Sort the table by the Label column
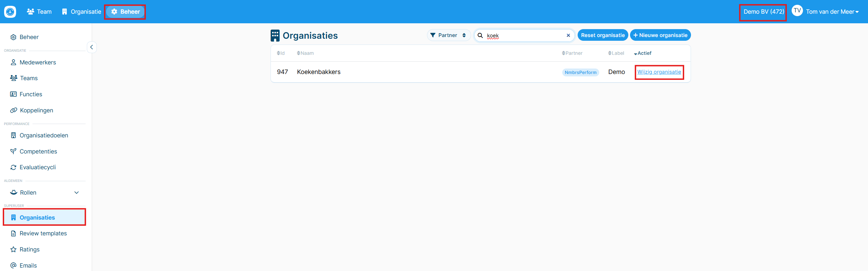This screenshot has width=868, height=271. click(x=616, y=53)
